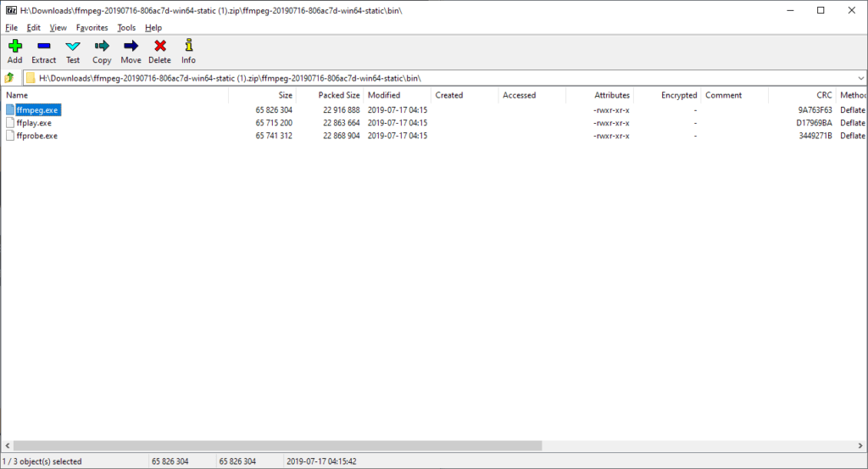Open the Info toolbar icon
The width and height of the screenshot is (868, 469).
click(x=189, y=45)
